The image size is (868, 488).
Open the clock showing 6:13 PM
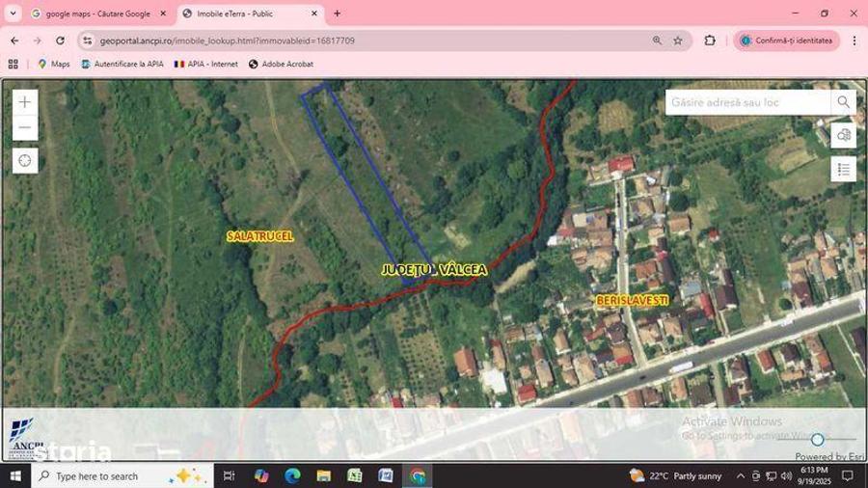pos(814,475)
